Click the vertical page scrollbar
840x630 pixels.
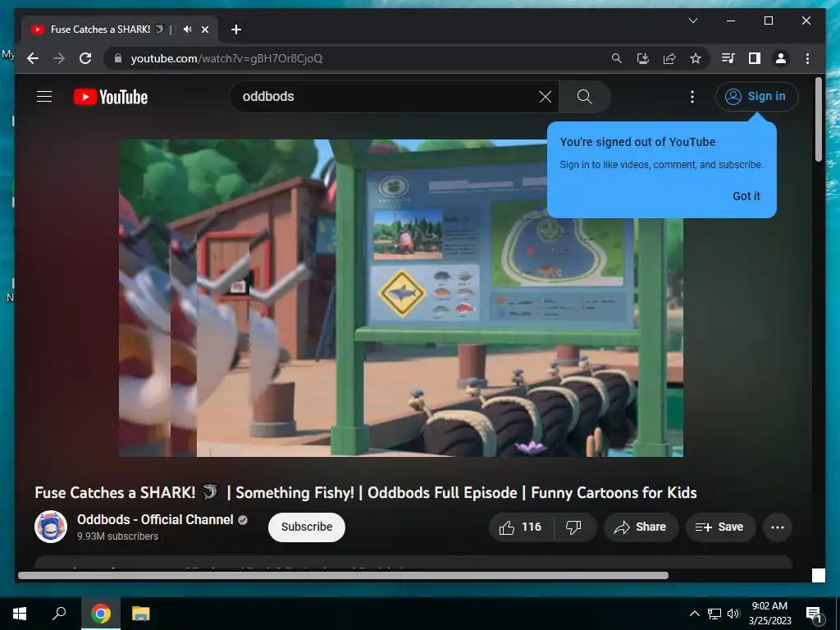(818, 120)
